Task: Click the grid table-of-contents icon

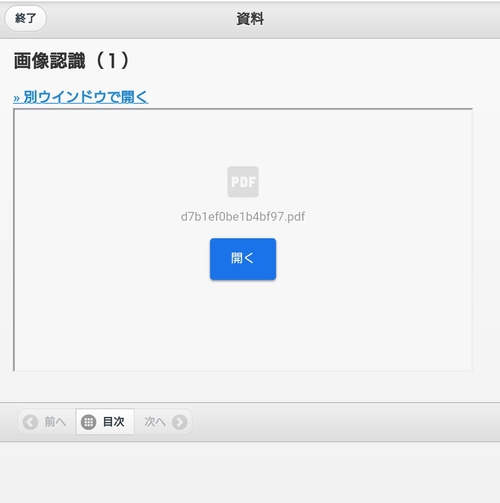Action: [x=89, y=422]
